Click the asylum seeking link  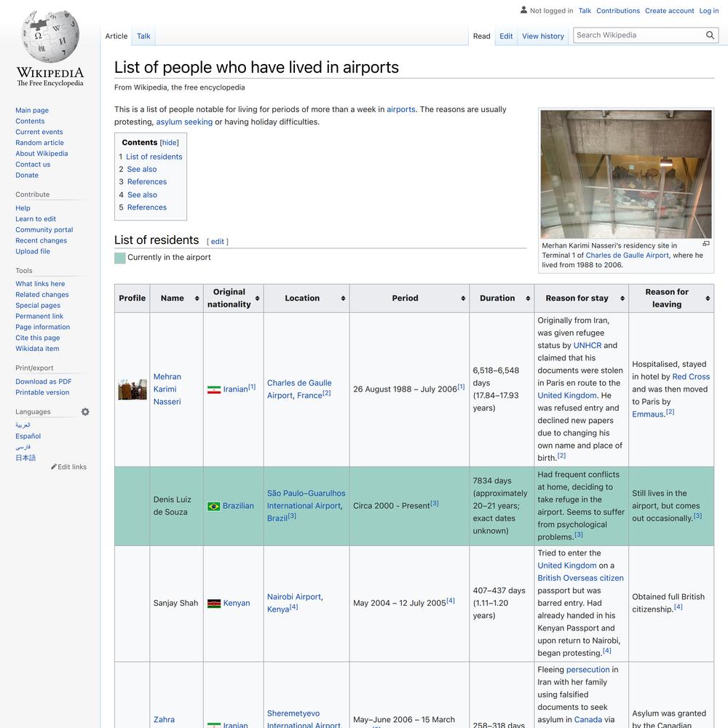click(184, 122)
